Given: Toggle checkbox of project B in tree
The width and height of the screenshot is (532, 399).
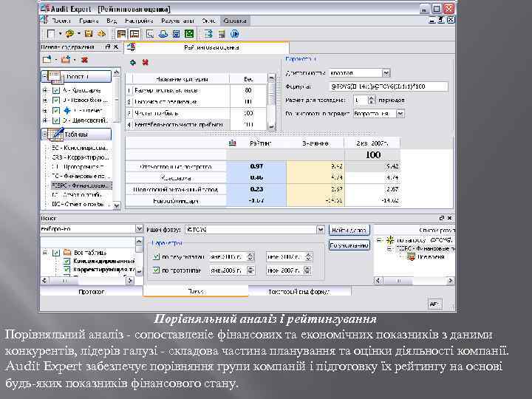Looking at the screenshot, I should [56, 100].
